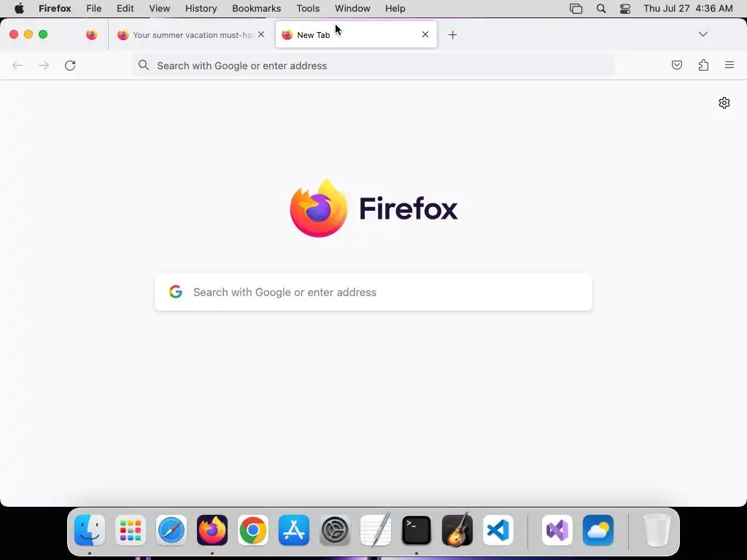Viewport: 747px width, 560px height.
Task: Launch Safari from the dock
Action: pos(171,530)
